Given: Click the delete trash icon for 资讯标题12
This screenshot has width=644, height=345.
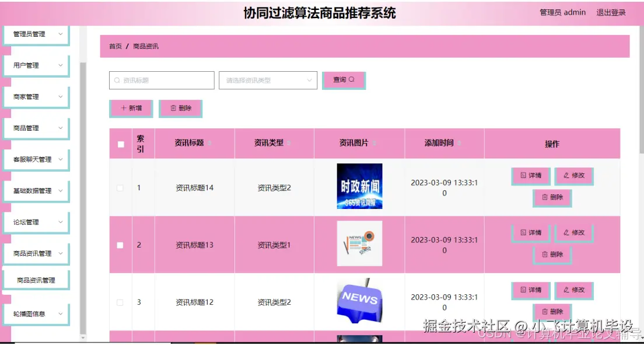Looking at the screenshot, I should tap(545, 312).
